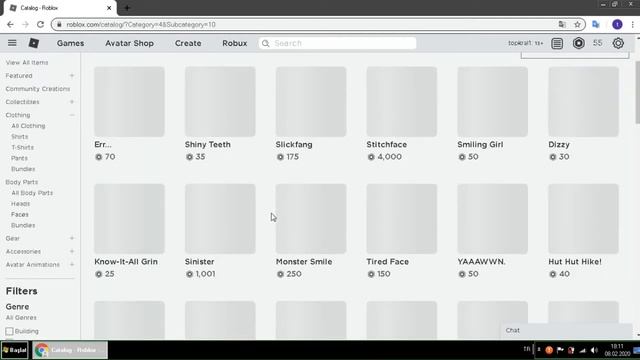The height and width of the screenshot is (360, 640).
Task: Open the Slickfang face thumbnail
Action: pyautogui.click(x=311, y=102)
